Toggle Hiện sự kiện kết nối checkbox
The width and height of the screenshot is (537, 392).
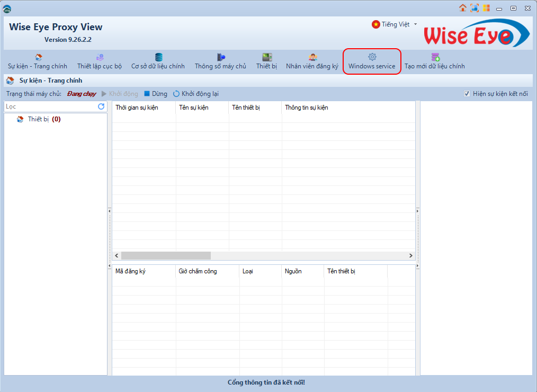(467, 94)
